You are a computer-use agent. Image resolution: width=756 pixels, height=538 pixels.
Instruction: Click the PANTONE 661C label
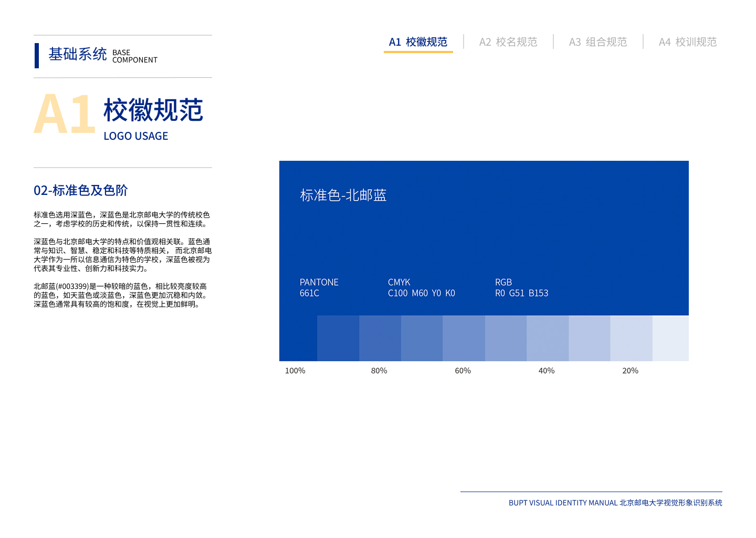tap(319, 287)
